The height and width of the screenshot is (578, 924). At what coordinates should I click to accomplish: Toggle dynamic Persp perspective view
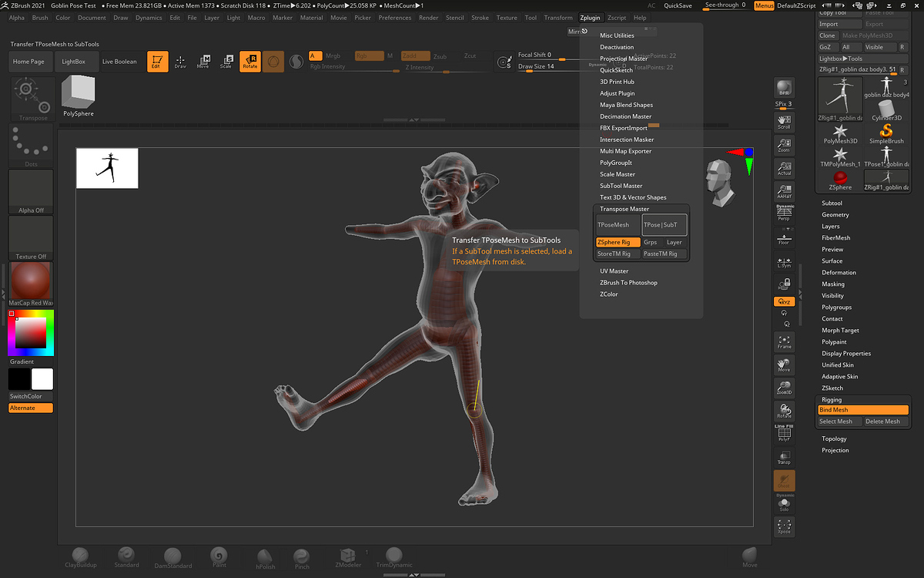[784, 213]
